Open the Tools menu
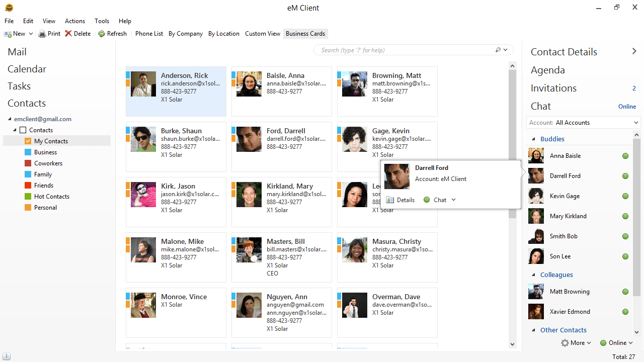644x362 pixels. [102, 21]
